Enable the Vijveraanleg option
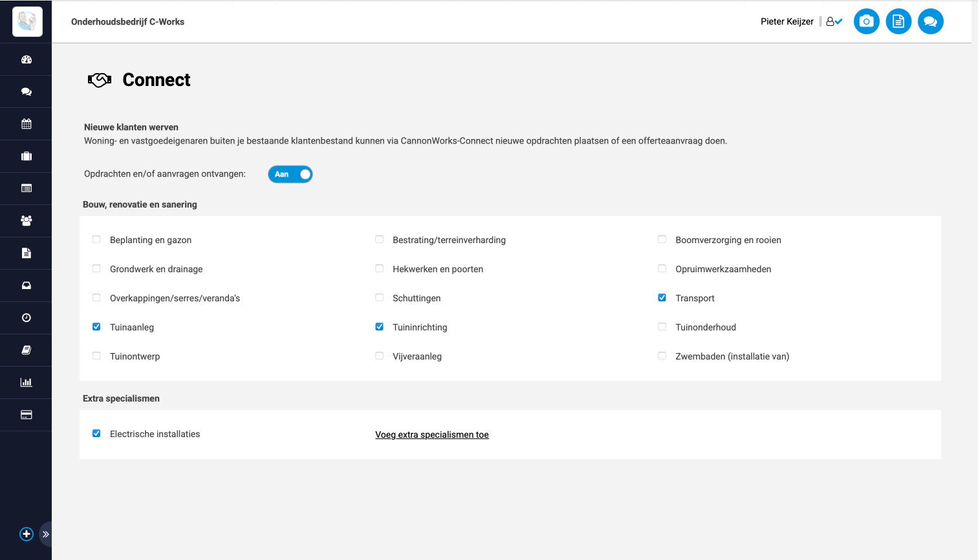 click(379, 356)
